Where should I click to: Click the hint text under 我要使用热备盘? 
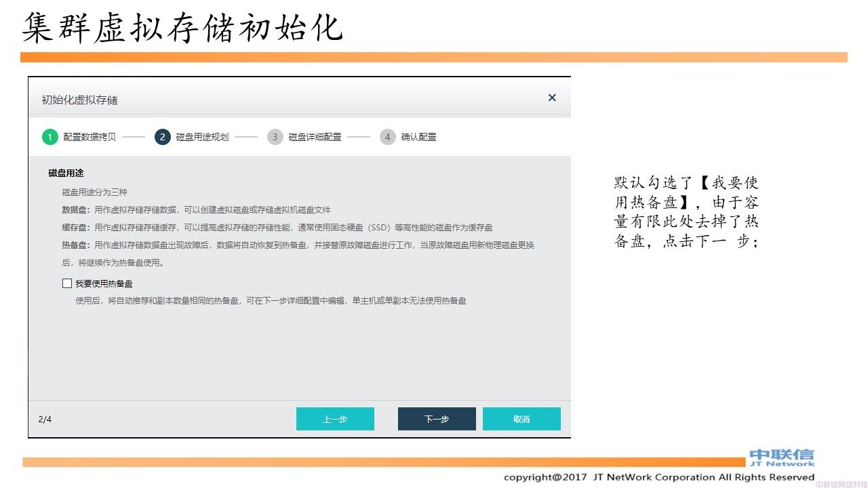271,301
